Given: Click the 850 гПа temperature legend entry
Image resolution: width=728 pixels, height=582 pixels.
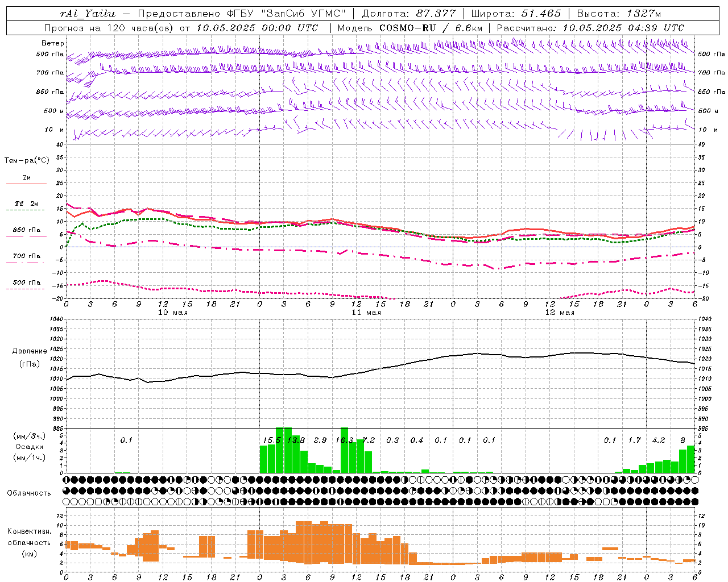Looking at the screenshot, I should [x=27, y=230].
